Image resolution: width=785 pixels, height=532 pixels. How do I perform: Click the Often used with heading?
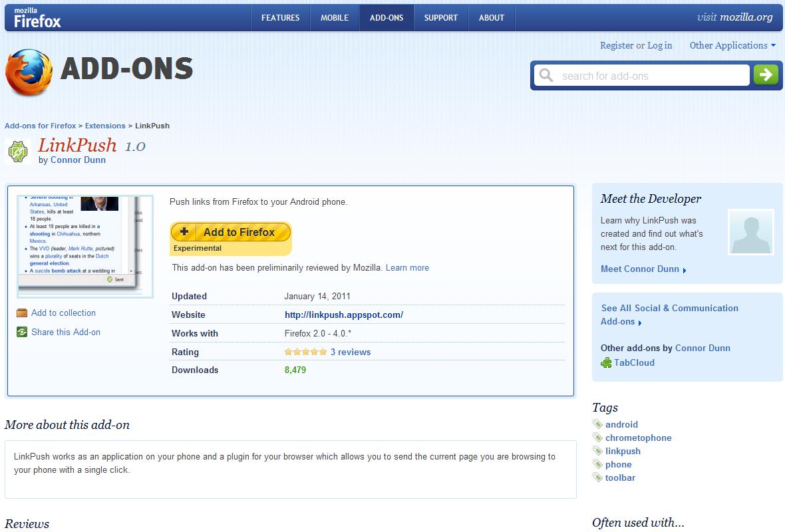coord(638,523)
